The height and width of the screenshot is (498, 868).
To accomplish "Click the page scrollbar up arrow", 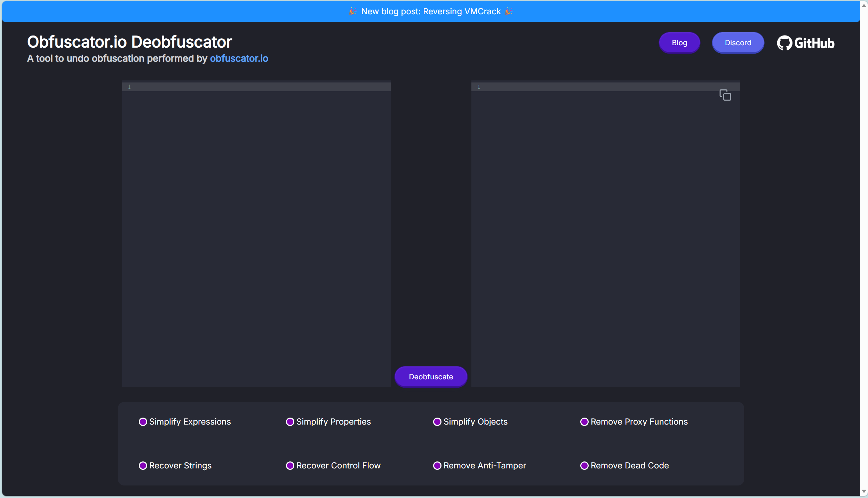I will [864, 6].
